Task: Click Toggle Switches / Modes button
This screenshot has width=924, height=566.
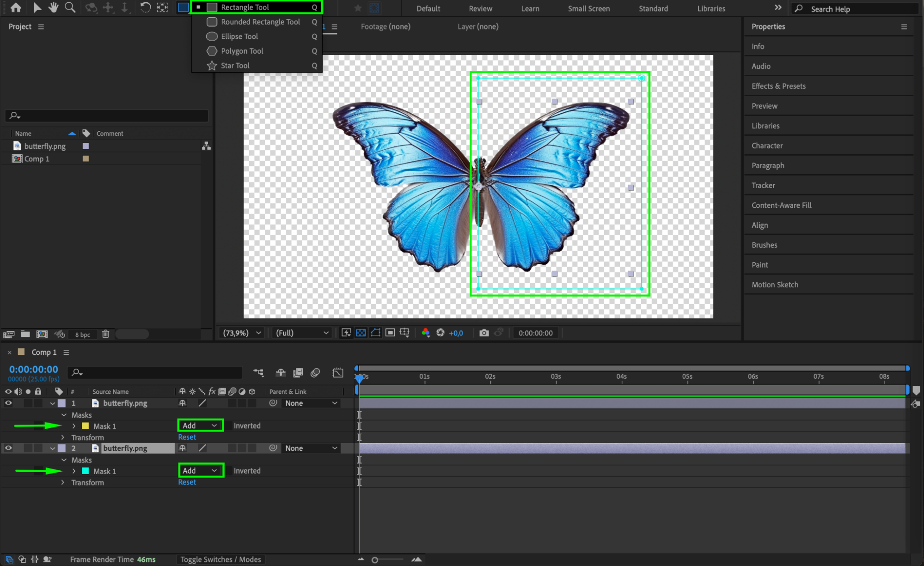Action: [x=220, y=560]
